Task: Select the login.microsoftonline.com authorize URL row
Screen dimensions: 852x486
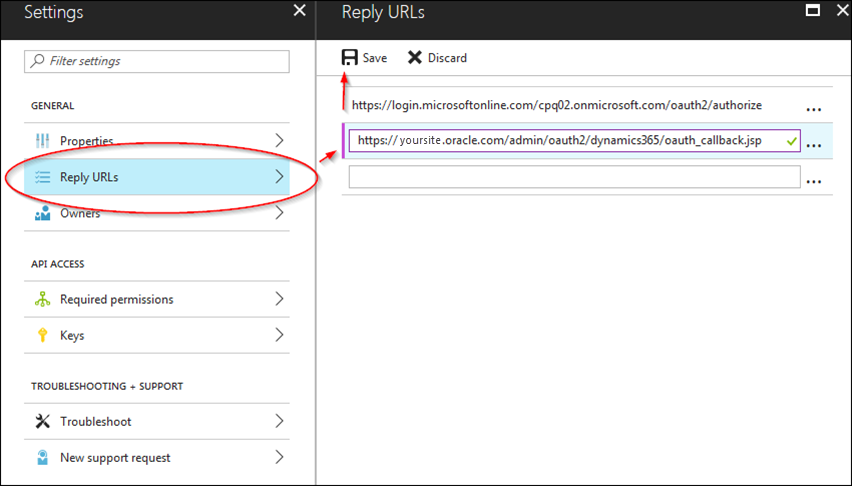Action: click(x=587, y=105)
